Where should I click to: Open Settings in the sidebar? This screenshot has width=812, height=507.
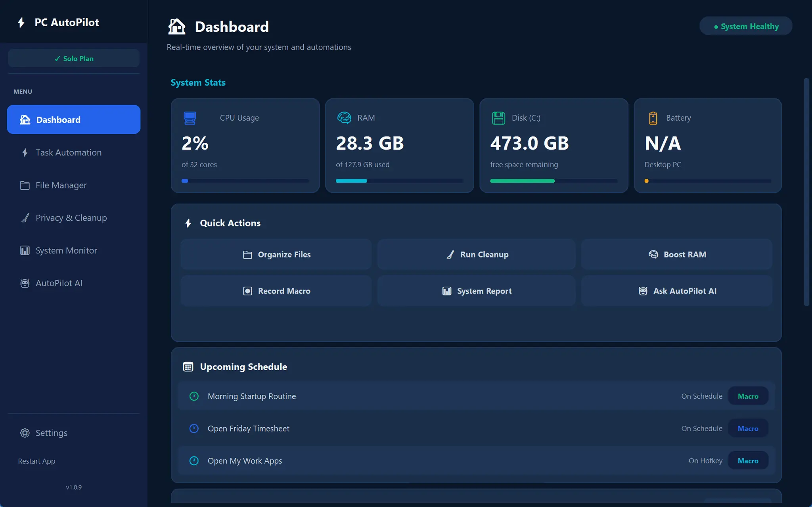click(x=74, y=433)
